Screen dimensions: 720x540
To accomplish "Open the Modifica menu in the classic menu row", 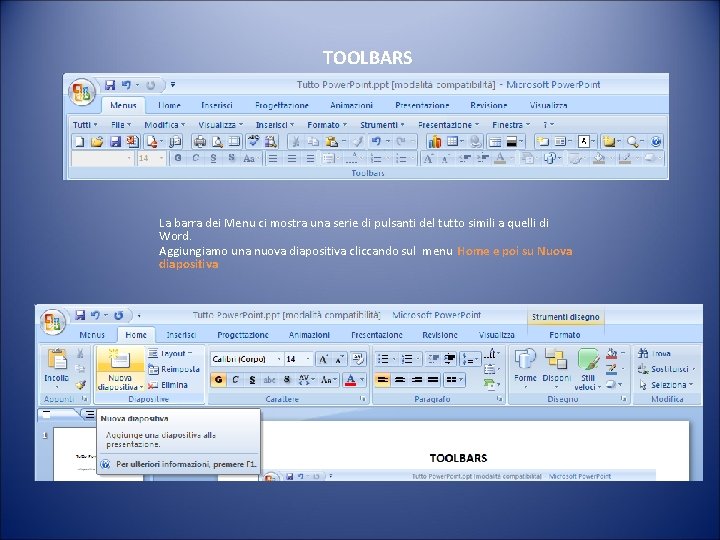I will (164, 125).
